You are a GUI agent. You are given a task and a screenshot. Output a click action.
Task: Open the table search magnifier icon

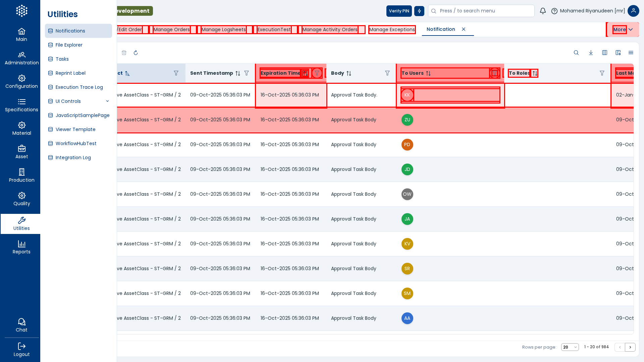pyautogui.click(x=576, y=53)
